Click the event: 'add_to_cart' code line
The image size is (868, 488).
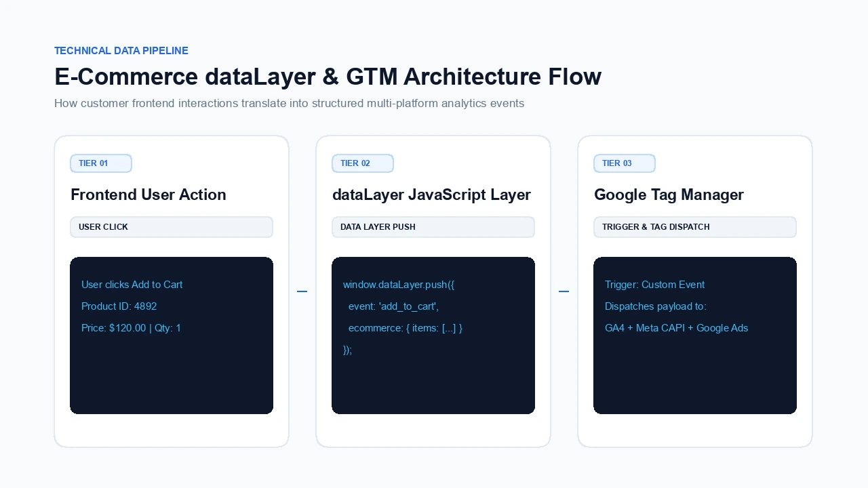pos(394,306)
